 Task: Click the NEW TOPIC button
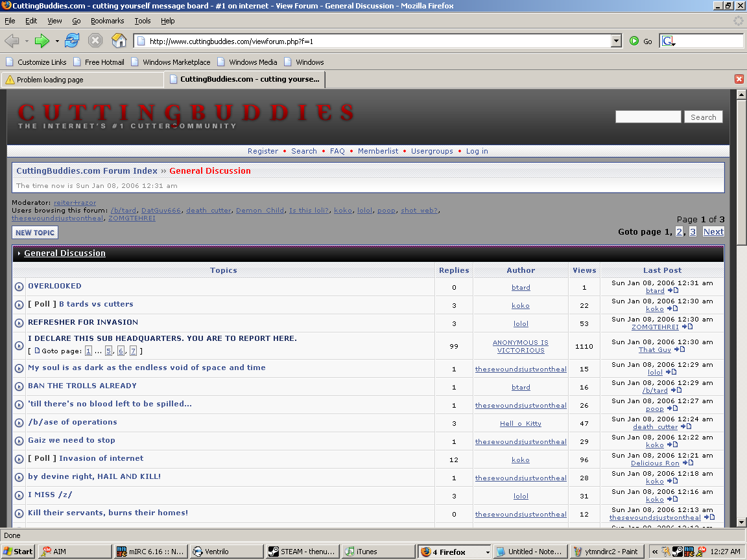tap(35, 233)
